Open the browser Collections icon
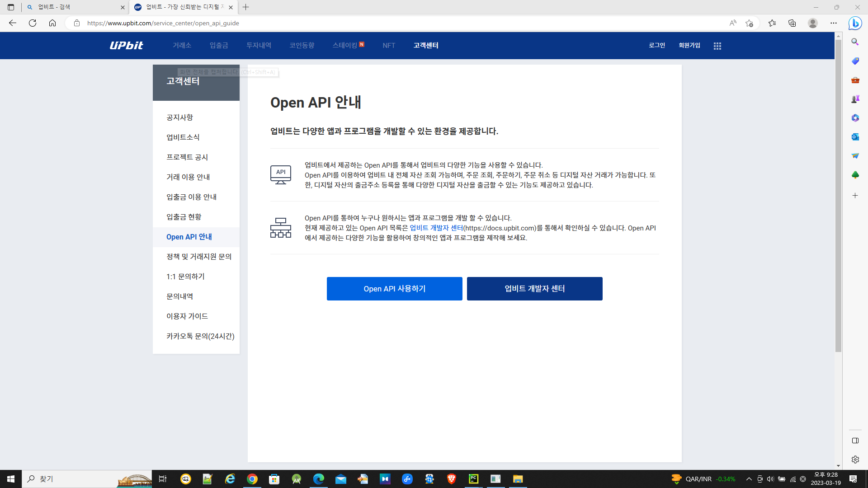 (792, 23)
